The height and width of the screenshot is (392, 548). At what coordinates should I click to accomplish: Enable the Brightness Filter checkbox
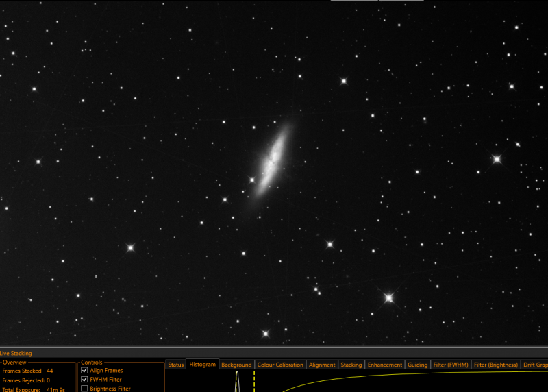84,389
